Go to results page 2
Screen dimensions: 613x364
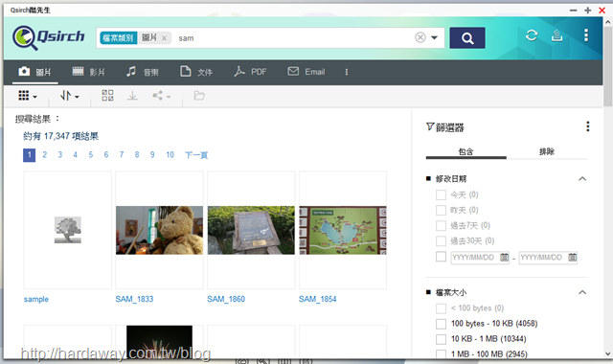coord(45,155)
